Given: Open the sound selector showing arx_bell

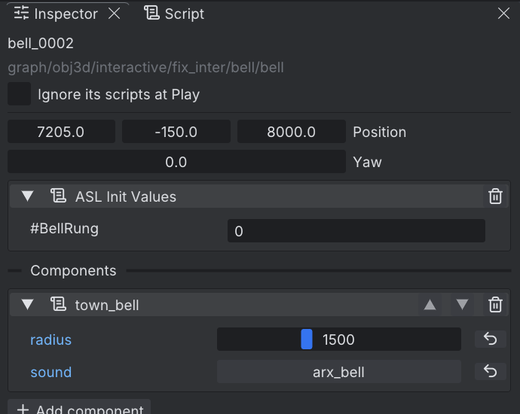Looking at the screenshot, I should [339, 372].
